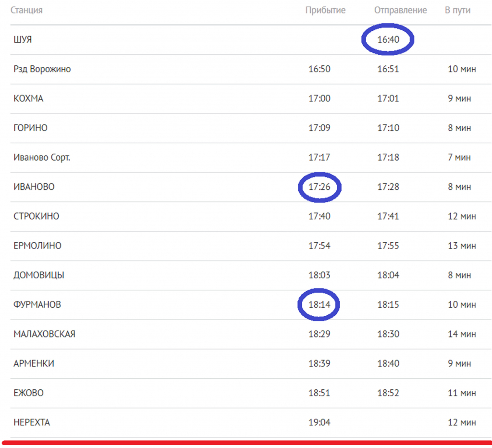Click departure time 18:04 for ДОМОВИЦЫ
The width and height of the screenshot is (492, 448).
388,275
